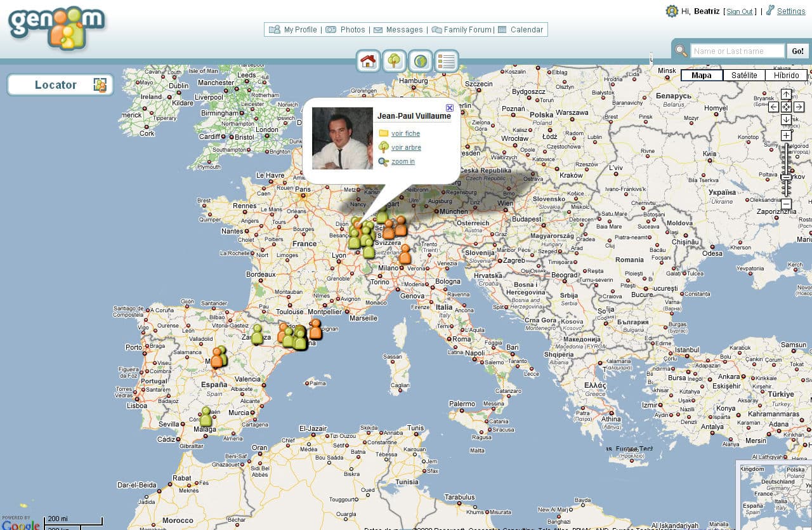This screenshot has height=530, width=812.
Task: Open the list view icon button
Action: [446, 61]
